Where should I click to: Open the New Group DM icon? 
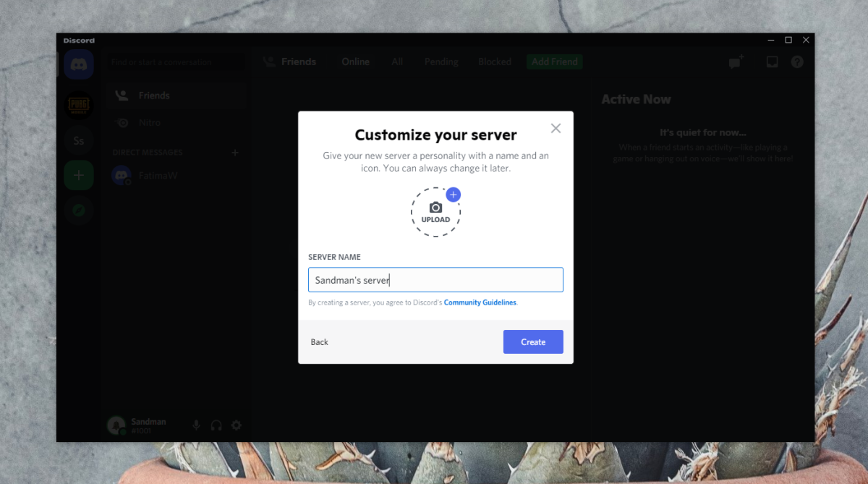[x=735, y=62]
